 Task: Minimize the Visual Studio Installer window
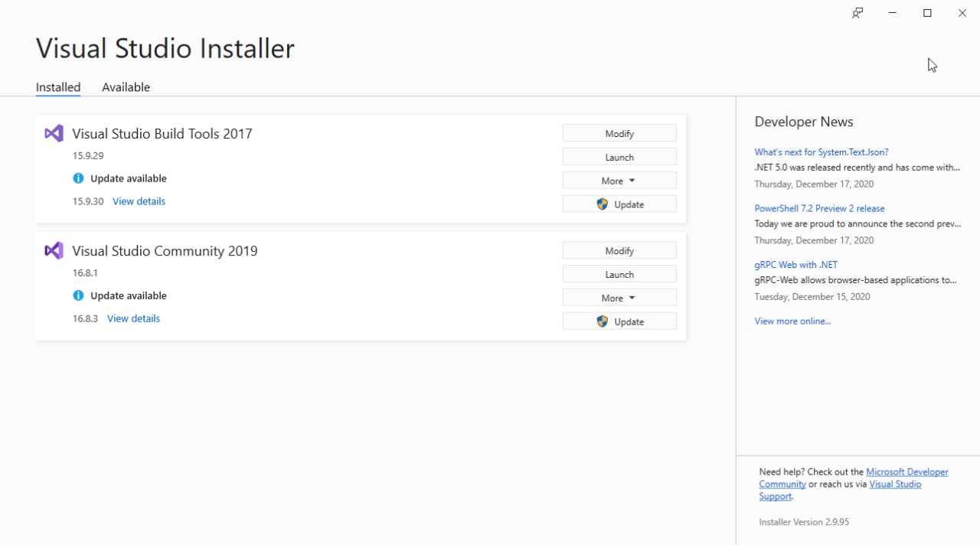pyautogui.click(x=893, y=13)
